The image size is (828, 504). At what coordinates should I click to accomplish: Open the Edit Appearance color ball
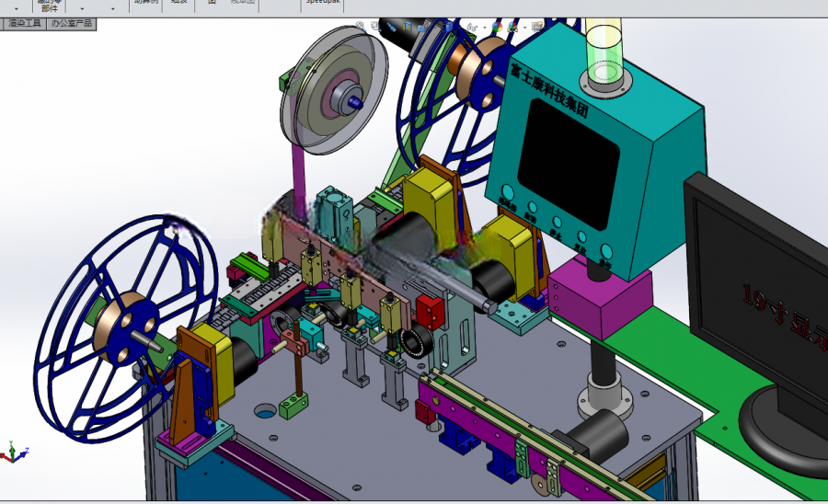(x=497, y=27)
